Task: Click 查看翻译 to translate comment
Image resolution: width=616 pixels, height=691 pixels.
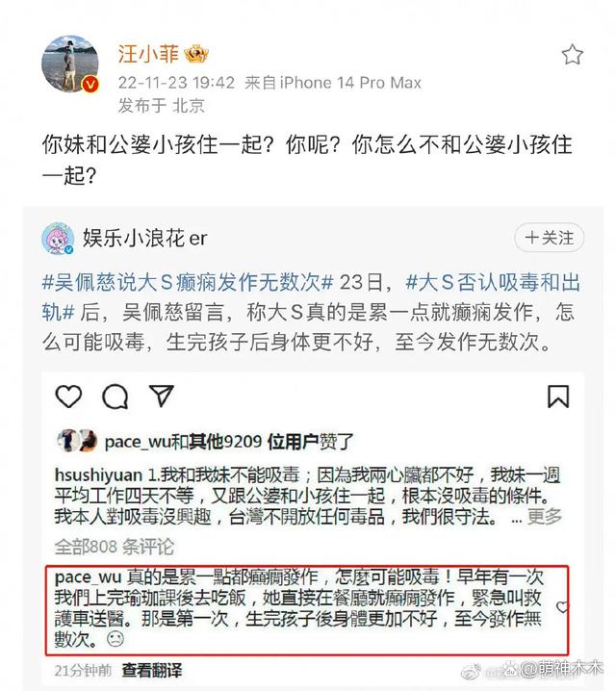Action: tap(151, 670)
